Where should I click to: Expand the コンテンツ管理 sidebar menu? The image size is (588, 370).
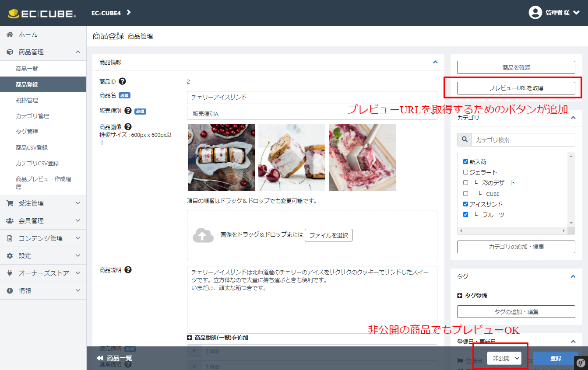click(x=78, y=238)
